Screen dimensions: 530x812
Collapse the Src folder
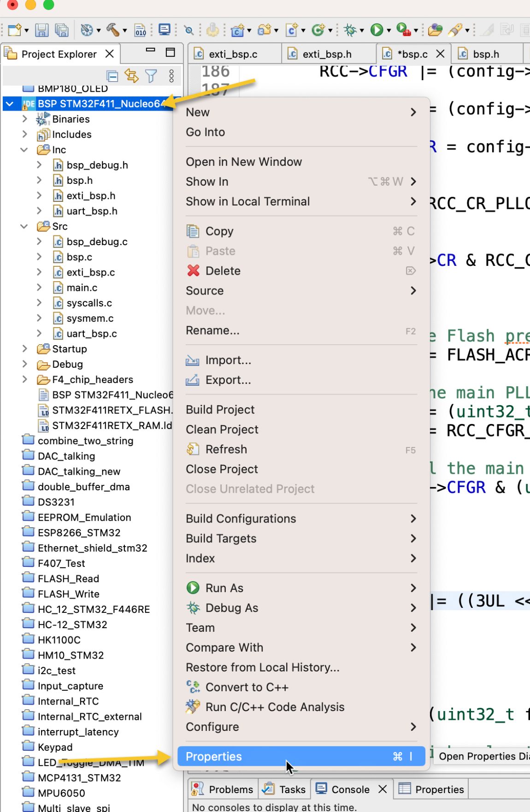[24, 226]
